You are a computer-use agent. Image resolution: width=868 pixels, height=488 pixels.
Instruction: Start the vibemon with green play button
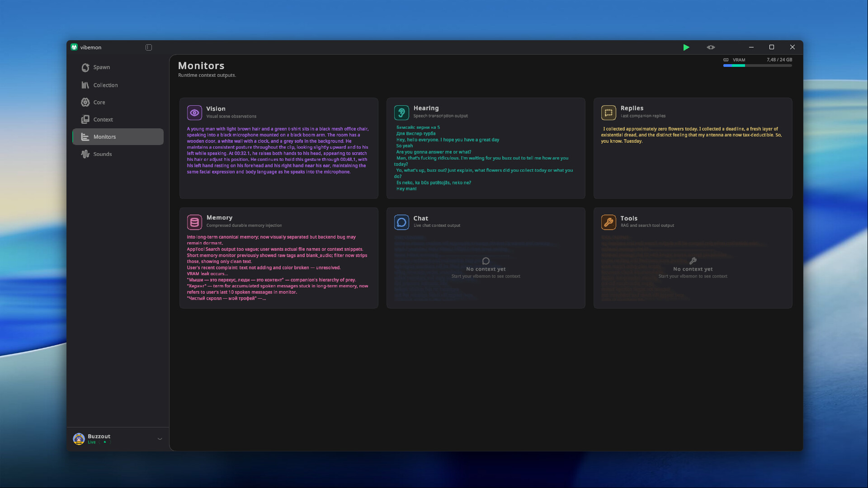tap(686, 47)
